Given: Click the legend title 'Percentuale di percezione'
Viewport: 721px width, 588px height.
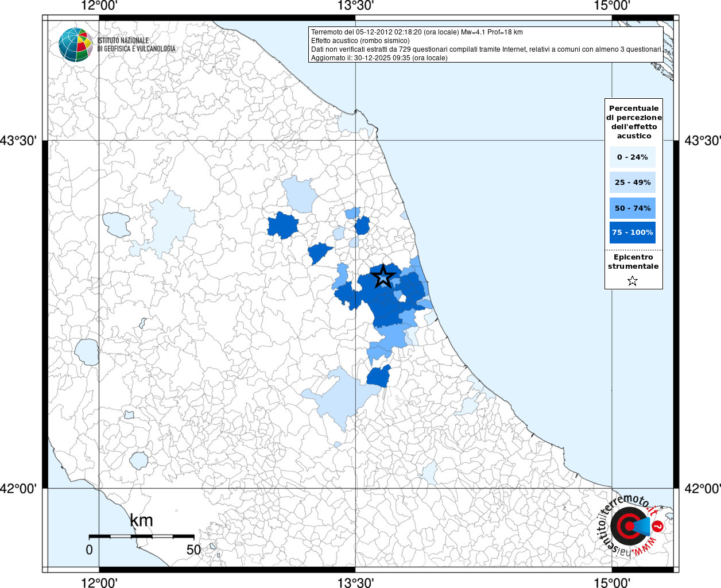Looking at the screenshot, I should (634, 122).
